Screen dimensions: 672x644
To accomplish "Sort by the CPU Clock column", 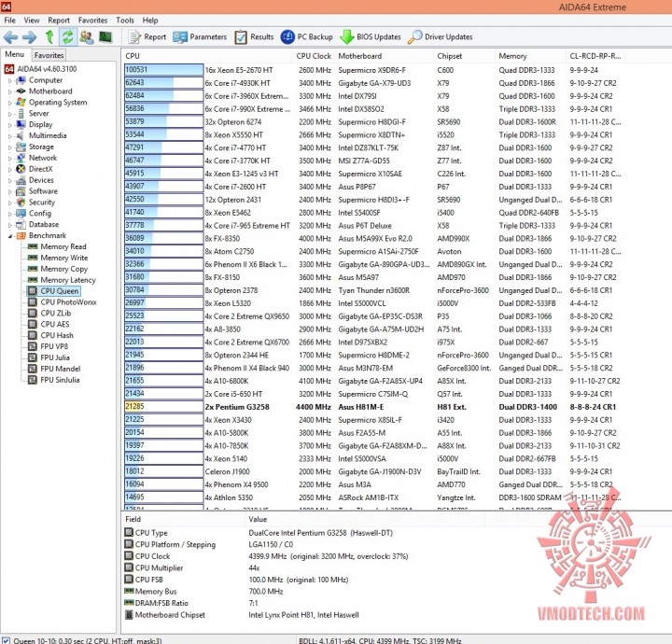I will coord(314,56).
